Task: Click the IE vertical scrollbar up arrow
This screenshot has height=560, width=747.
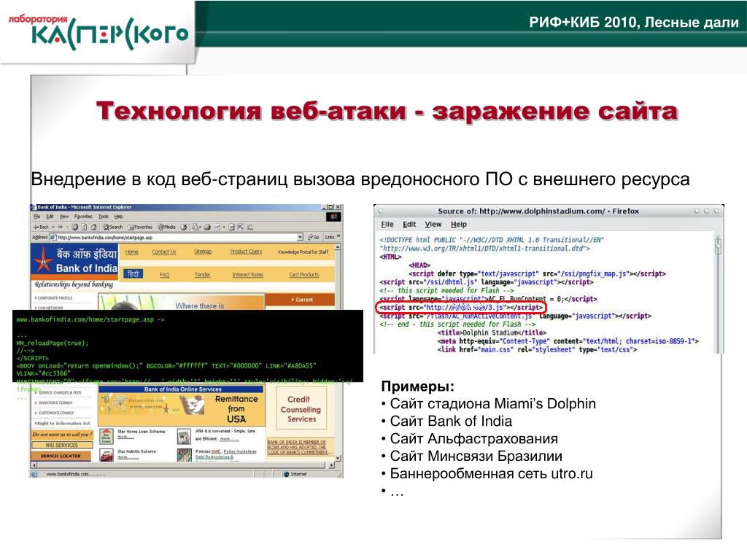Action: 338,248
